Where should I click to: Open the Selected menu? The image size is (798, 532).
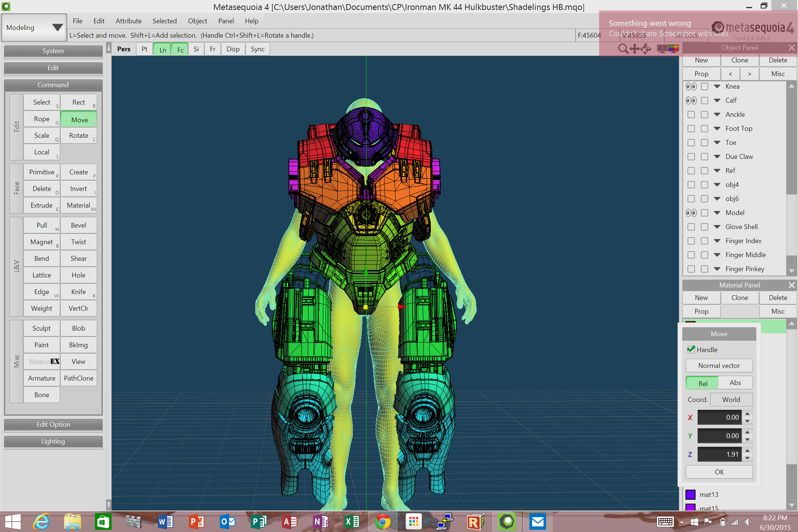[x=164, y=21]
